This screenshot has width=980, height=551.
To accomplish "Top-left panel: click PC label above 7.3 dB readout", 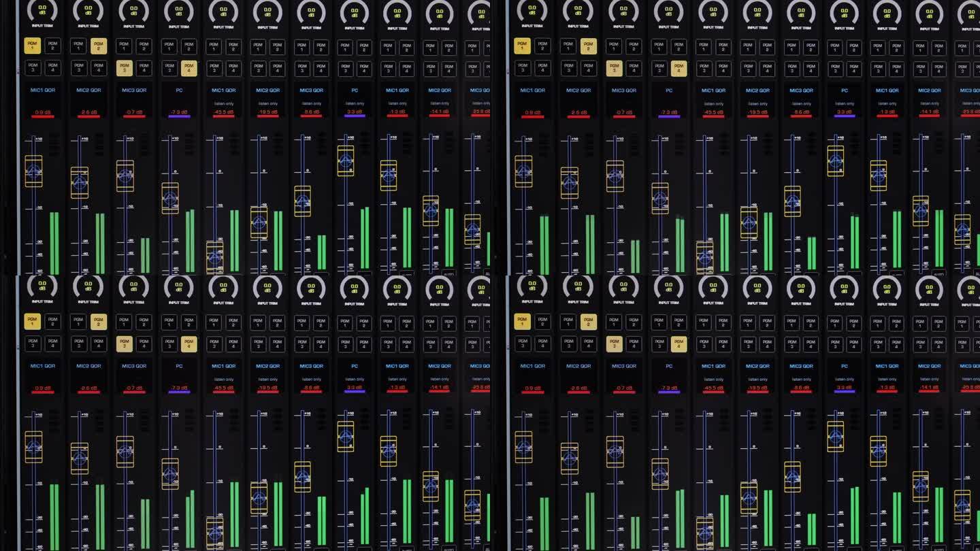I will [179, 90].
